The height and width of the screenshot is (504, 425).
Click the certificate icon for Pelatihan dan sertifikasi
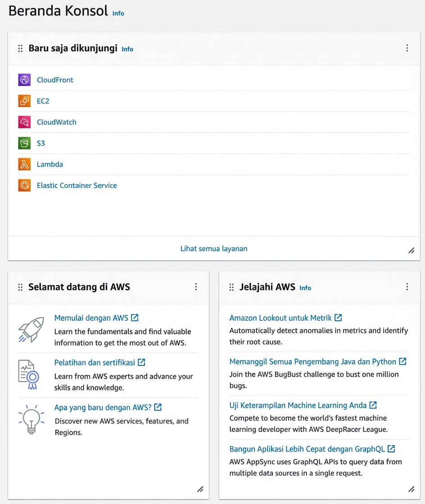[31, 374]
